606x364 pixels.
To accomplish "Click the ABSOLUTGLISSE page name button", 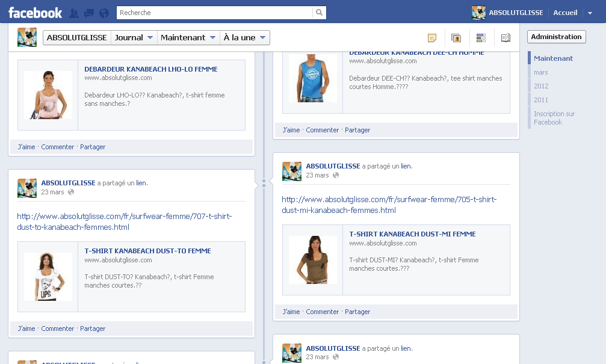I will pos(77,37).
